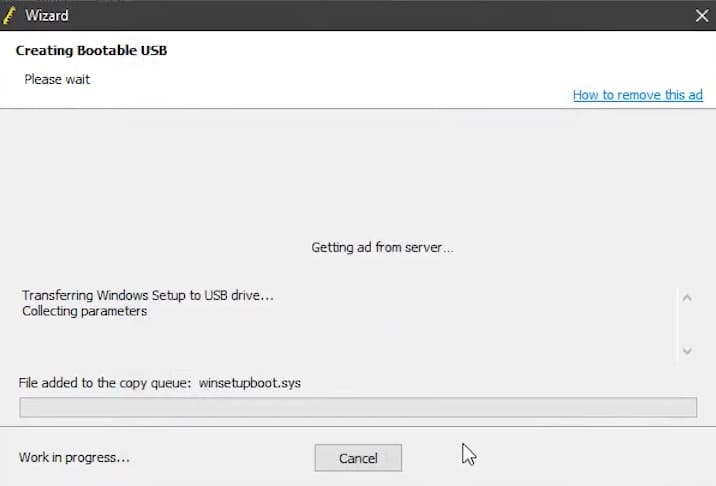The height and width of the screenshot is (486, 716).
Task: Click the "Work in progress..." status text
Action: tap(74, 458)
